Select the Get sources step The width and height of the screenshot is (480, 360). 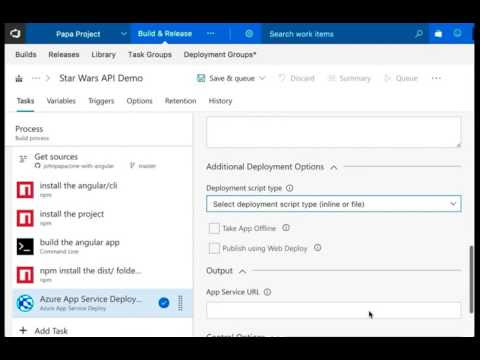pos(102,161)
